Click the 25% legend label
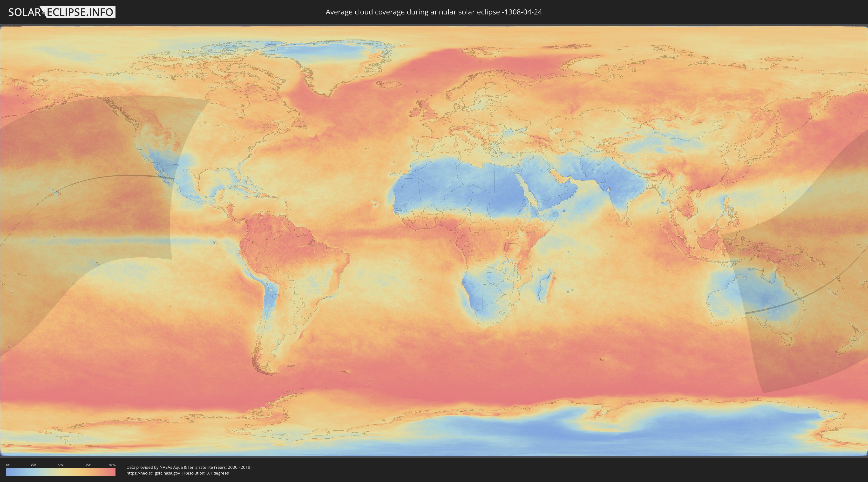868x482 pixels. click(33, 465)
